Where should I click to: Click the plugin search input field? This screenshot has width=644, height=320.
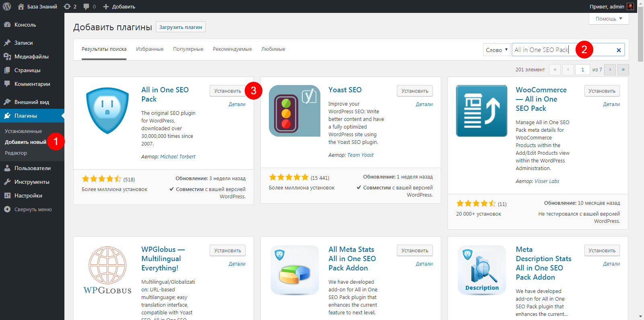[568, 50]
